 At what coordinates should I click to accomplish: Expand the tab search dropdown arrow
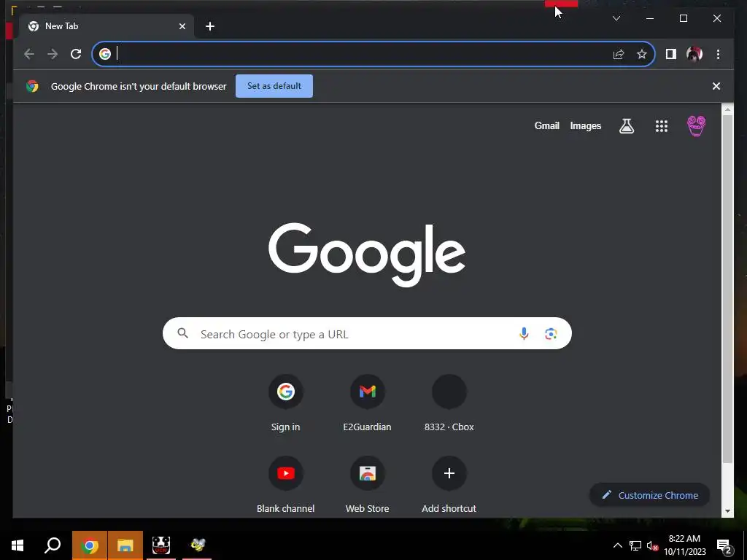point(616,18)
